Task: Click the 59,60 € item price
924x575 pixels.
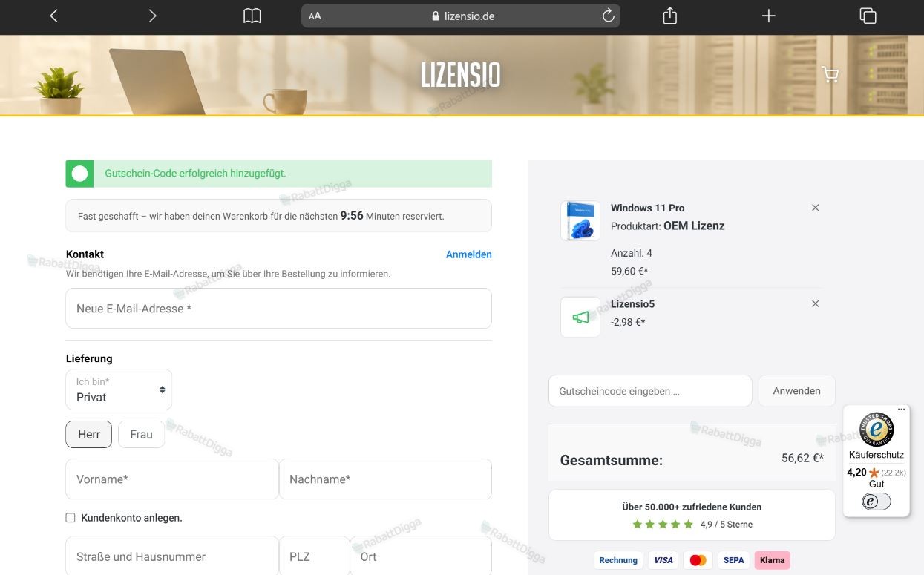Action: 629,272
